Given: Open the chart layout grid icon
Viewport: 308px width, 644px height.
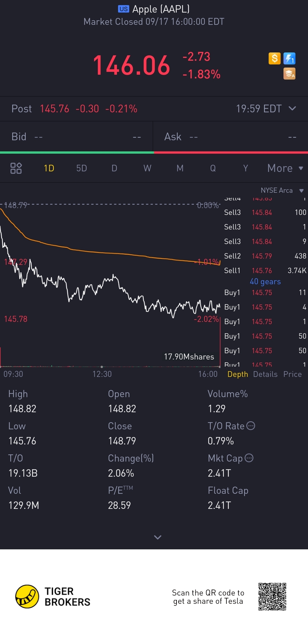Looking at the screenshot, I should point(16,168).
